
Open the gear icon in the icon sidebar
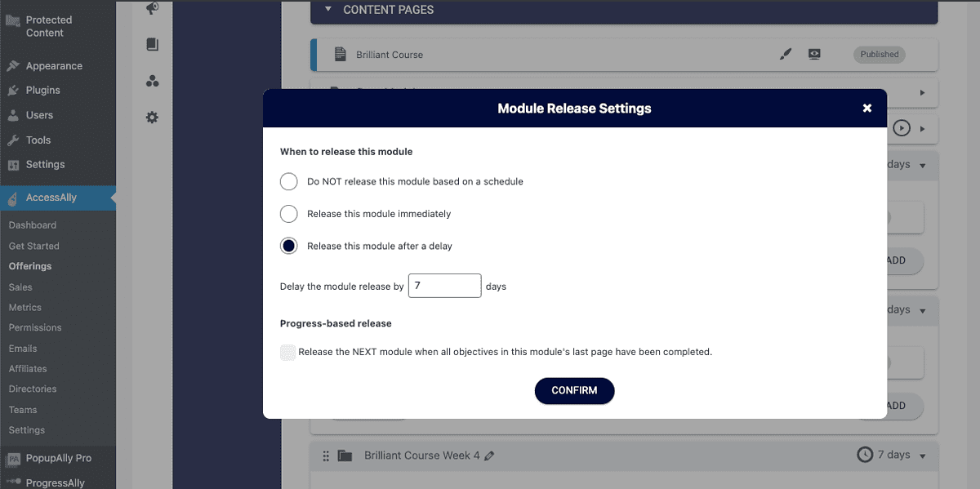coord(152,117)
